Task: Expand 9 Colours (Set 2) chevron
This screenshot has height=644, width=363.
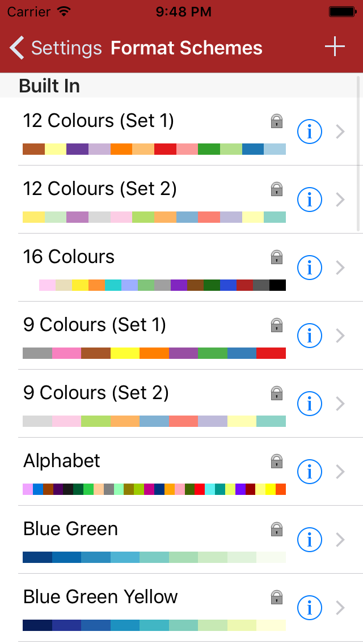Action: tap(340, 404)
